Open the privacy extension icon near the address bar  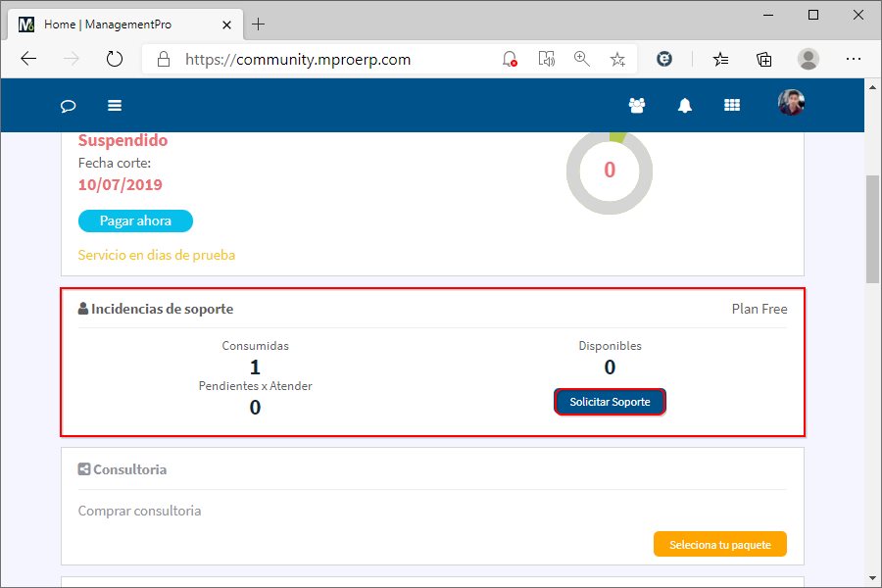point(664,59)
